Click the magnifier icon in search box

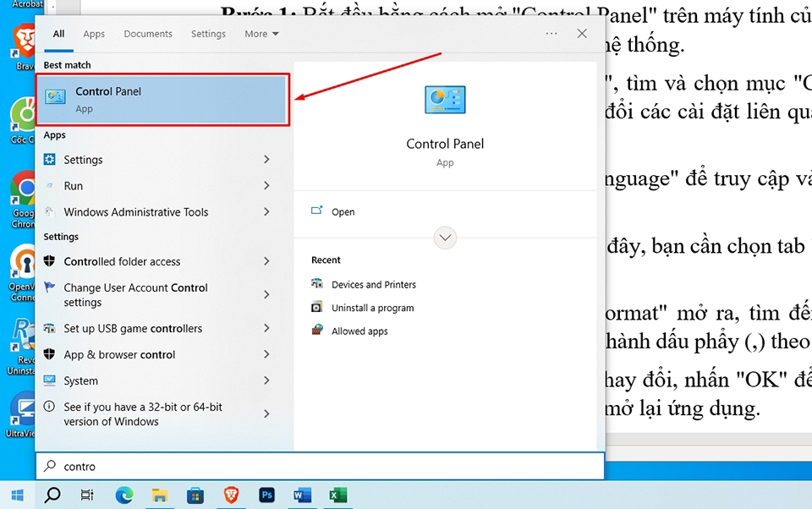pos(50,466)
